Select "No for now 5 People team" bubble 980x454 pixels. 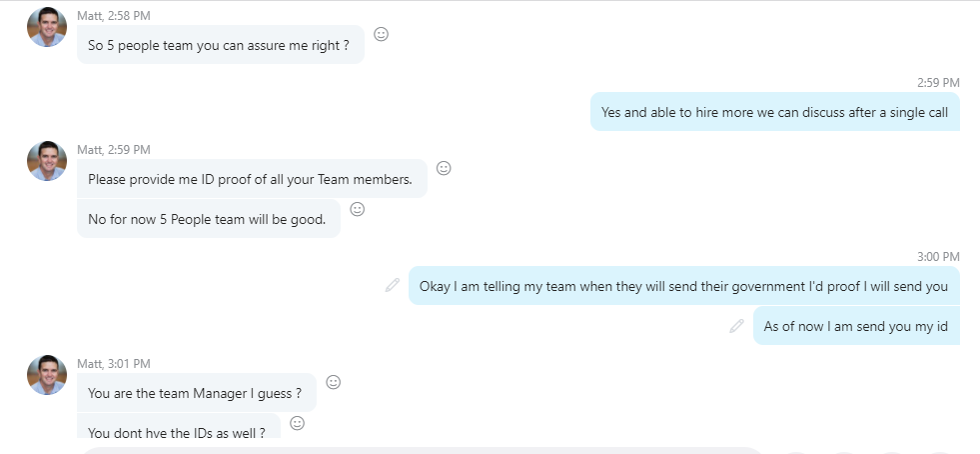click(x=209, y=219)
